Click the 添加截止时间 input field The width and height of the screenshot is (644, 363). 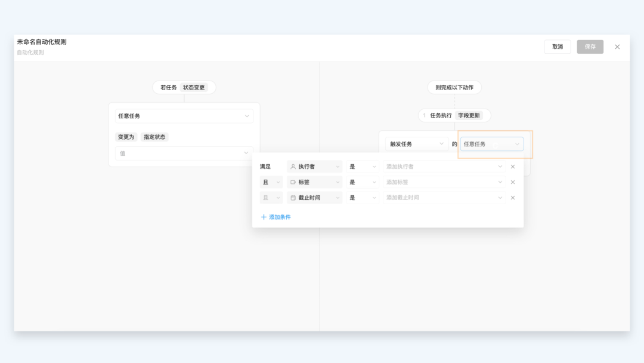pos(444,198)
